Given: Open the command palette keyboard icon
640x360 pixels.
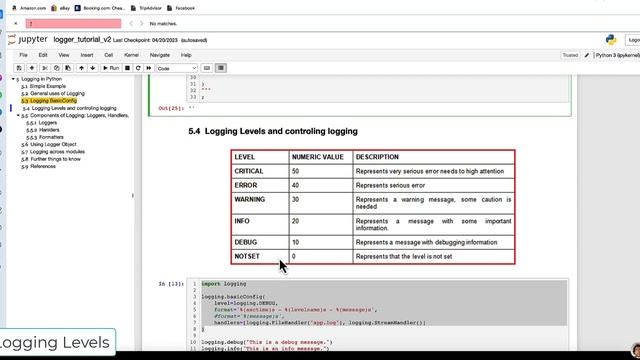Looking at the screenshot, I should [x=207, y=68].
